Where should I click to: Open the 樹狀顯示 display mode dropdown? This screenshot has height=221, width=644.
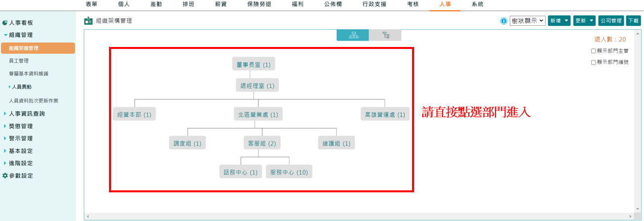528,21
